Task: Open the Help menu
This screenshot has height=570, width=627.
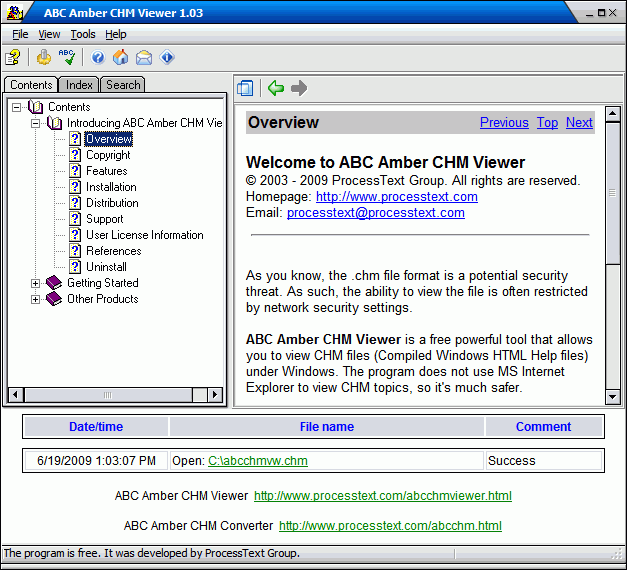Action: (116, 34)
